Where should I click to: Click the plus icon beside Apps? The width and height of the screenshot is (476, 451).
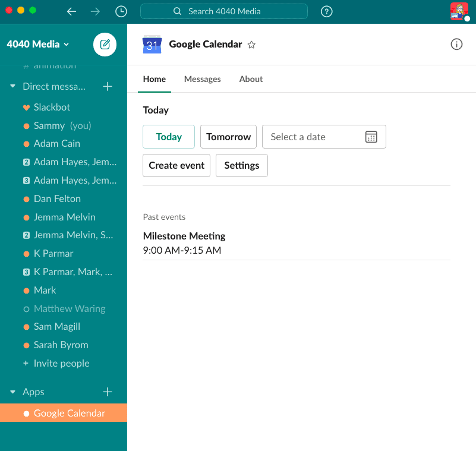tap(108, 392)
